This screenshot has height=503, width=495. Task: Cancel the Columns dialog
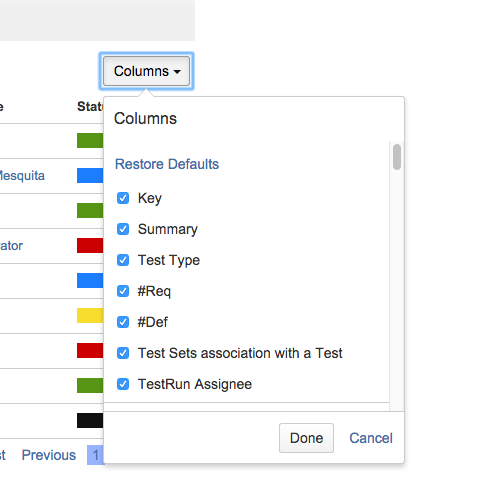(371, 438)
